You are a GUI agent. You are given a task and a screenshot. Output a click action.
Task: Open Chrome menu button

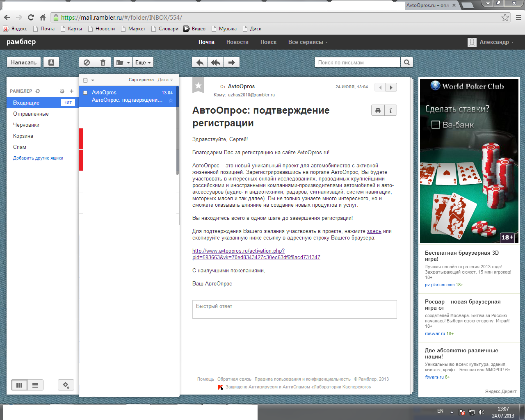pos(518,17)
